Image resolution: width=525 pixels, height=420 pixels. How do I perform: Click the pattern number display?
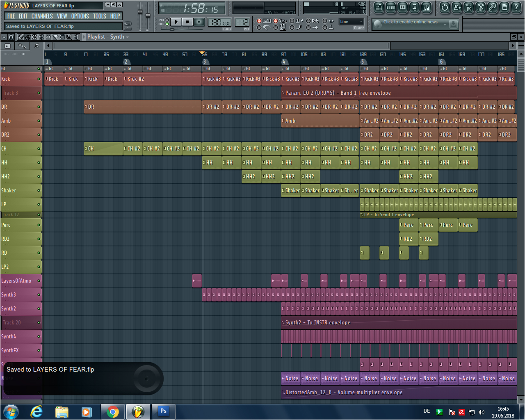pyautogui.click(x=242, y=23)
